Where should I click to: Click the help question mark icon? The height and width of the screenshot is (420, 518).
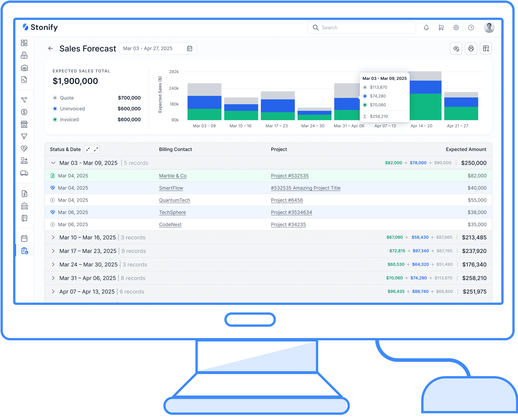[x=471, y=28]
